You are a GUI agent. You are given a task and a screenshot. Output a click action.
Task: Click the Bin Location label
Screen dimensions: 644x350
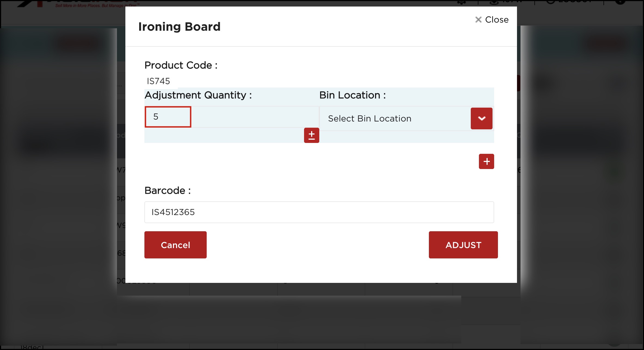tap(352, 95)
